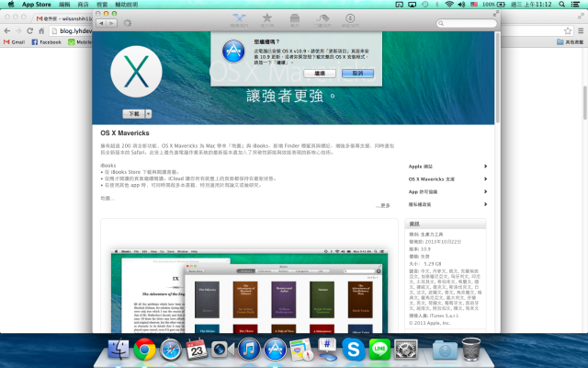Open the Updates toolbar icon
The image size is (588, 368).
(350, 20)
